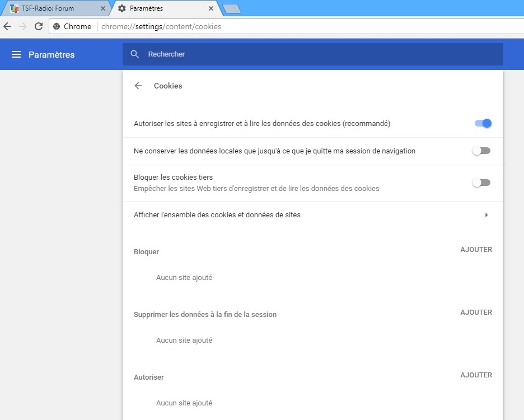Enable keeping local data until session ends
The height and width of the screenshot is (420, 524).
[481, 151]
